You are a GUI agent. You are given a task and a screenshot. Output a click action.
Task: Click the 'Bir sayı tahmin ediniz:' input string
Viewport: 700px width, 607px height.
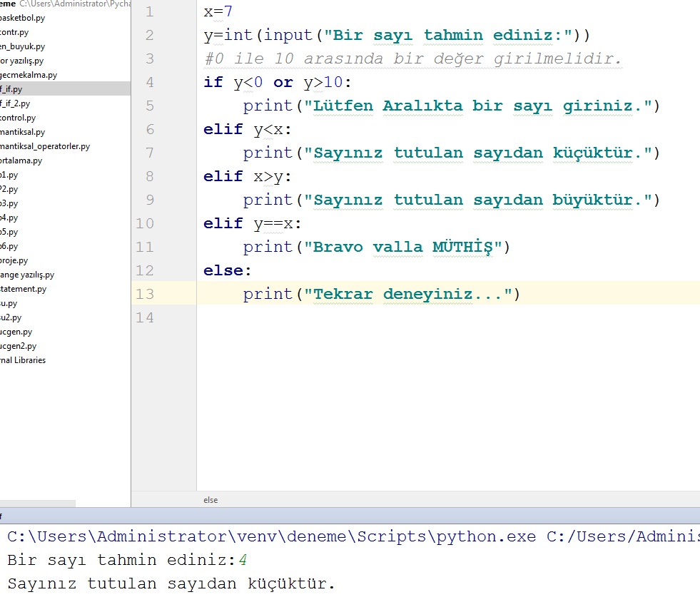[x=448, y=35]
